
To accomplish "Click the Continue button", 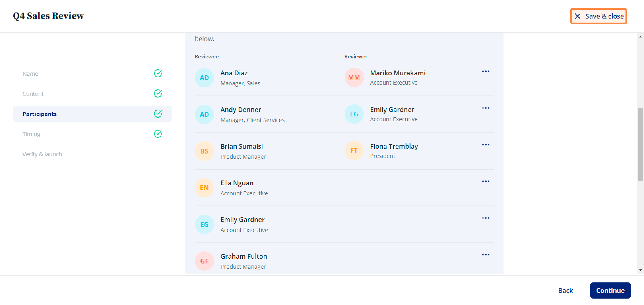I will click(x=610, y=290).
